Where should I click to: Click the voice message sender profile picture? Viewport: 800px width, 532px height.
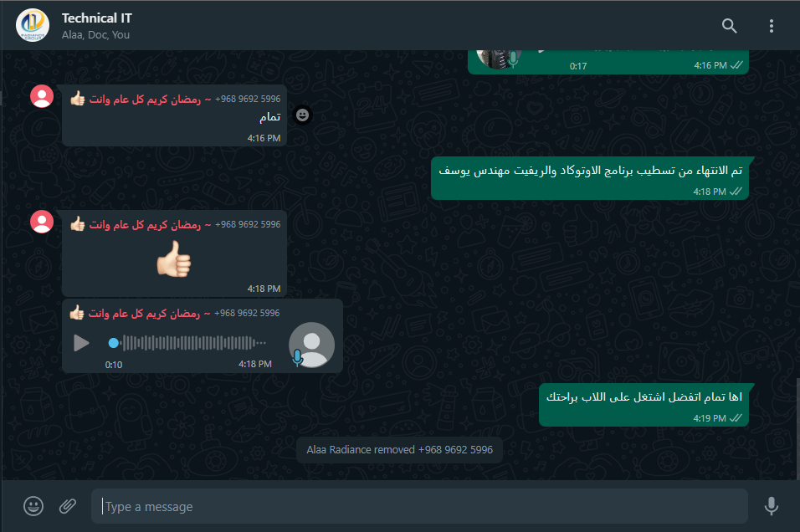[x=311, y=345]
